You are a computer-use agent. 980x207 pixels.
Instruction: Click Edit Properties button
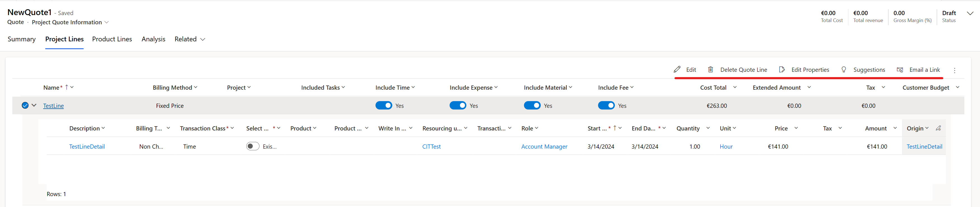(x=804, y=70)
